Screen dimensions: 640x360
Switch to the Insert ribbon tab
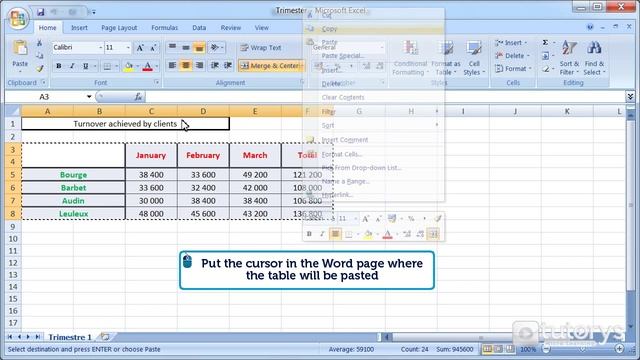click(79, 28)
